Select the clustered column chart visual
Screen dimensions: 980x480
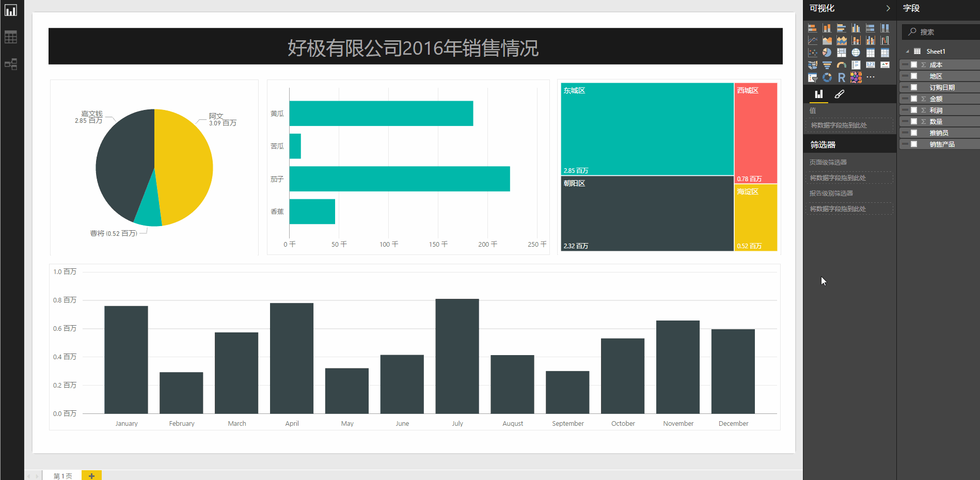click(x=856, y=28)
